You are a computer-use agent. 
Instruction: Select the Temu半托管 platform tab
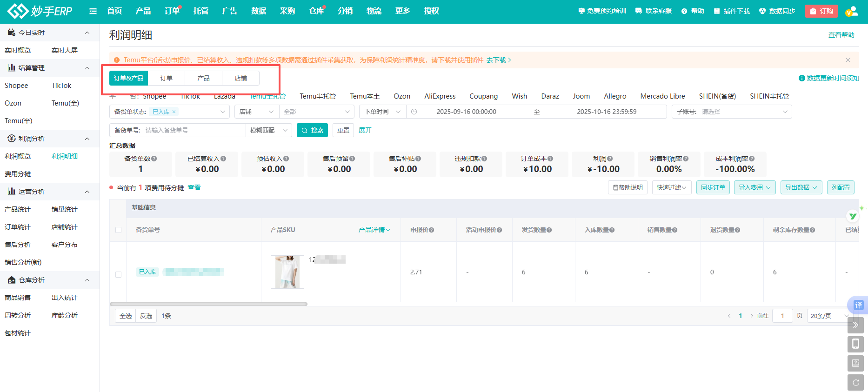click(318, 96)
